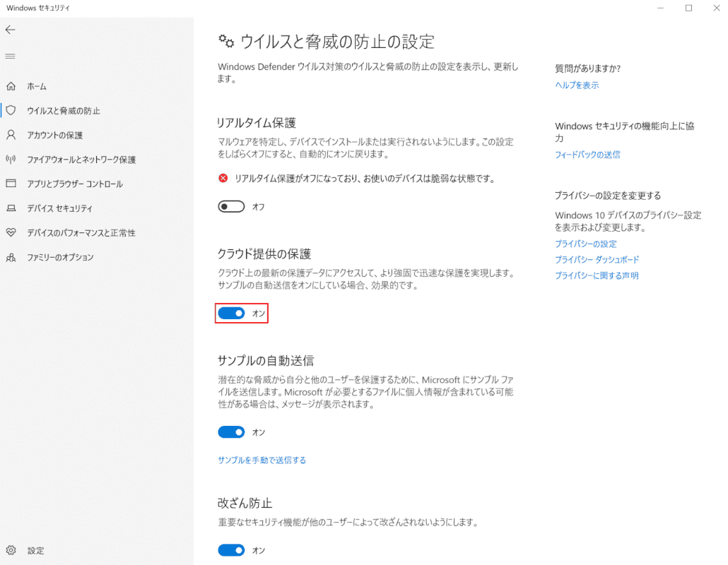Click the gears icon beside the page title
Screen dimensions: 728x565
[x=226, y=41]
